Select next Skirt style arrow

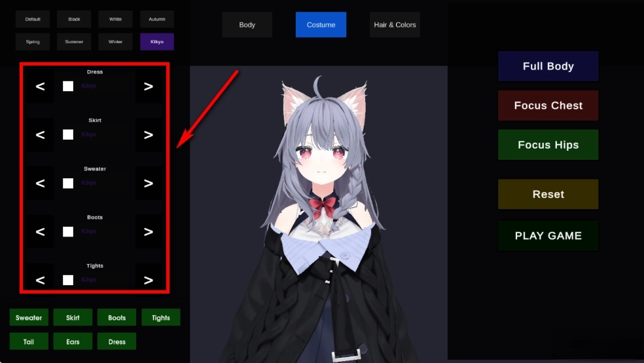pos(149,135)
